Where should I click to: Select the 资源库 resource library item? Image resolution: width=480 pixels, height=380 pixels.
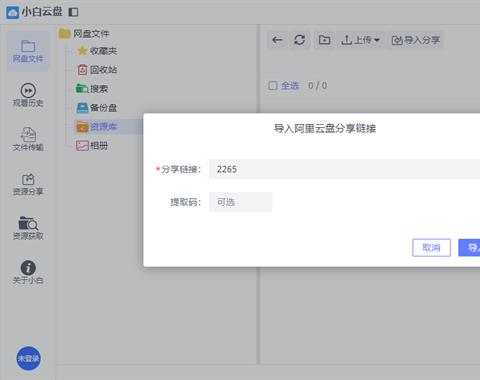tap(97, 127)
